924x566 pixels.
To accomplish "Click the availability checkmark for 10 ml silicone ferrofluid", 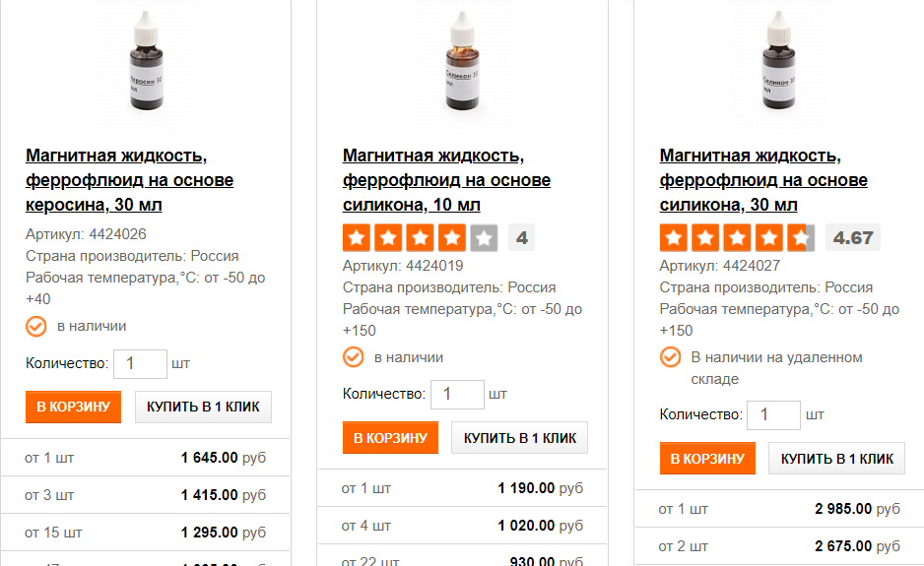I will point(353,357).
